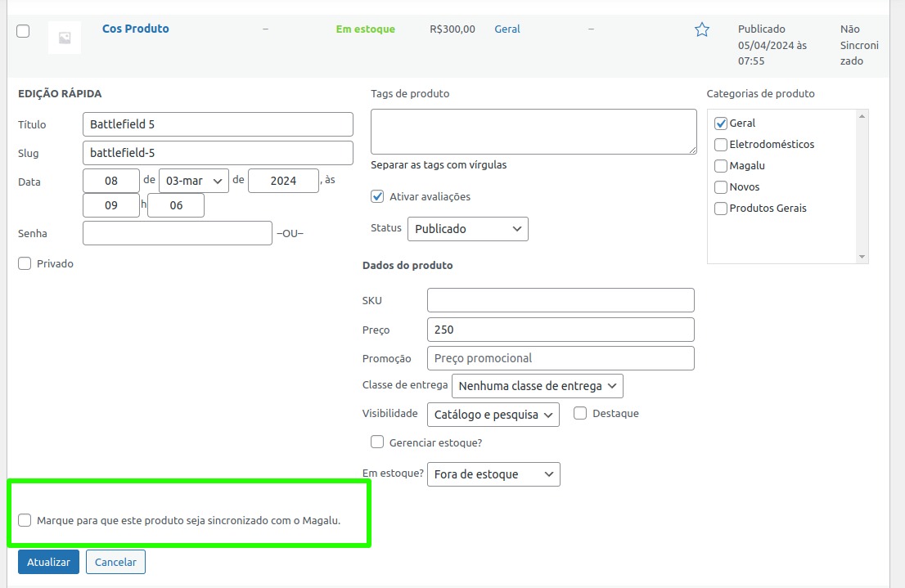Check the Magalu category checkbox
Screen dimensions: 905x588
pos(721,166)
